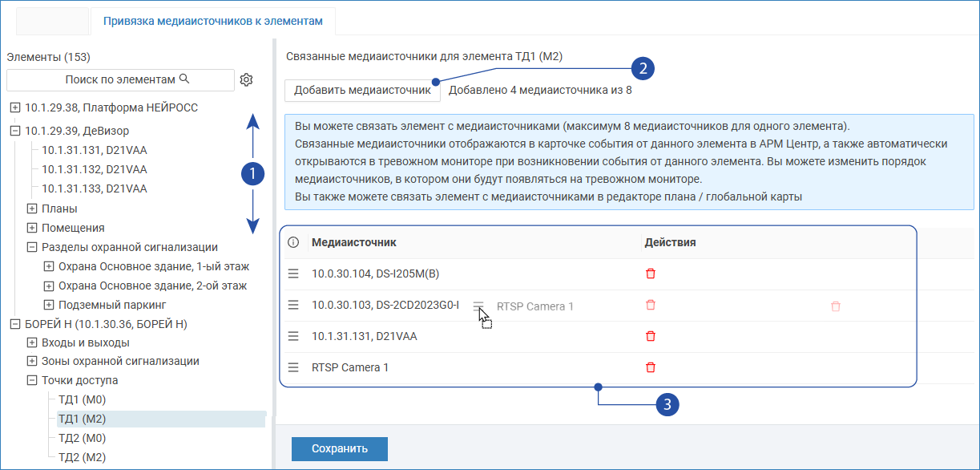Expand the Входы и выходы node

(x=32, y=342)
